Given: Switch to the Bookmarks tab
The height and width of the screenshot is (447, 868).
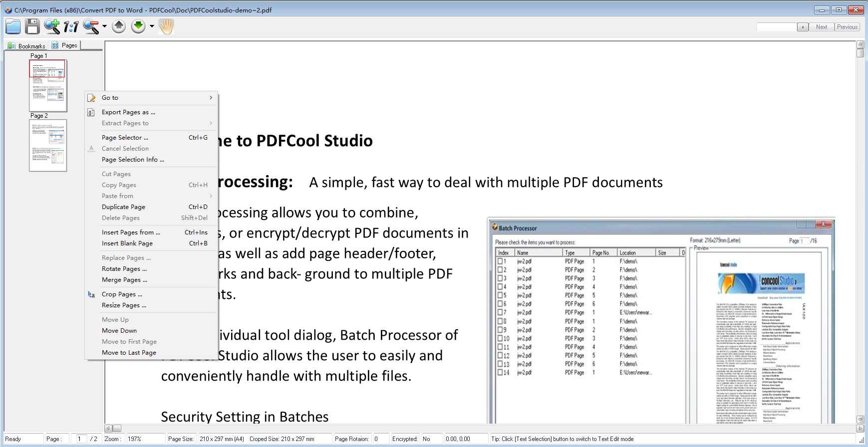Looking at the screenshot, I should tap(26, 46).
